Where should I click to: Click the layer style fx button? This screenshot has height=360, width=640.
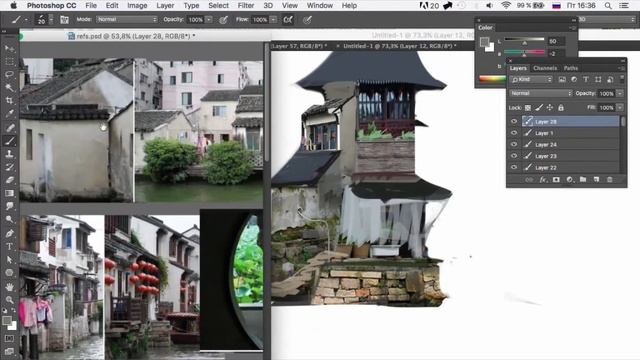tap(543, 180)
